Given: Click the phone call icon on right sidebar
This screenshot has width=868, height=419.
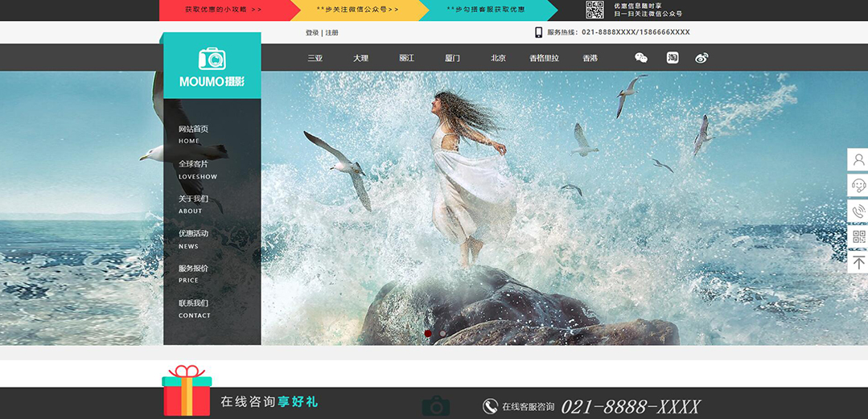Looking at the screenshot, I should pos(858,212).
